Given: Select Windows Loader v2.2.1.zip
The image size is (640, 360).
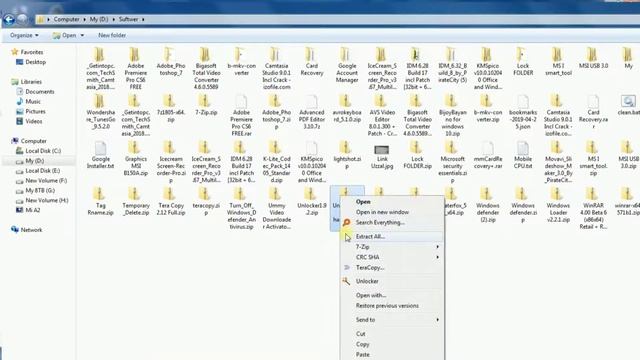Looking at the screenshot, I should point(558,205).
